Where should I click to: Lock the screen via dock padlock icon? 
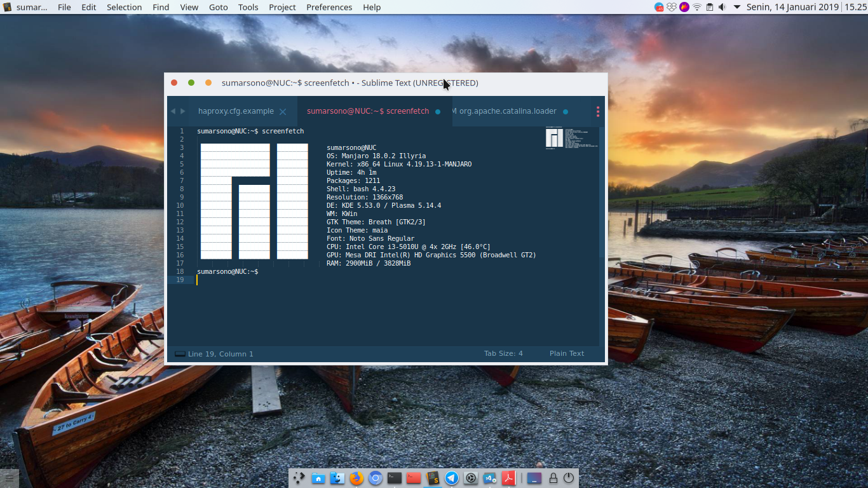pyautogui.click(x=553, y=478)
